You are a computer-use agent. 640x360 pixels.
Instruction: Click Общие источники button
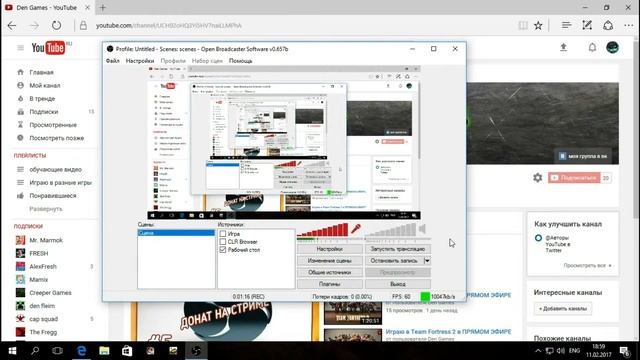[x=330, y=272]
